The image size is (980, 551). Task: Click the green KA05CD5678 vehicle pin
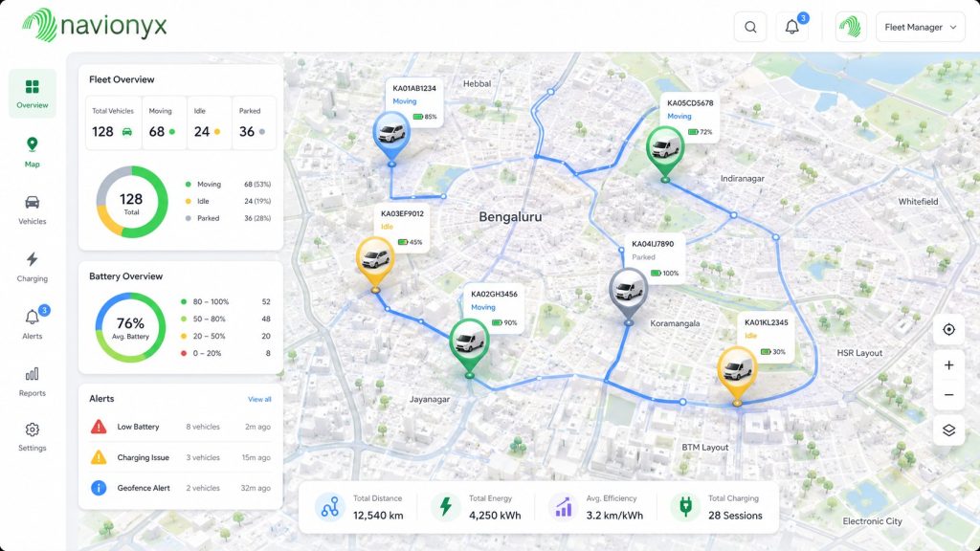click(x=665, y=152)
